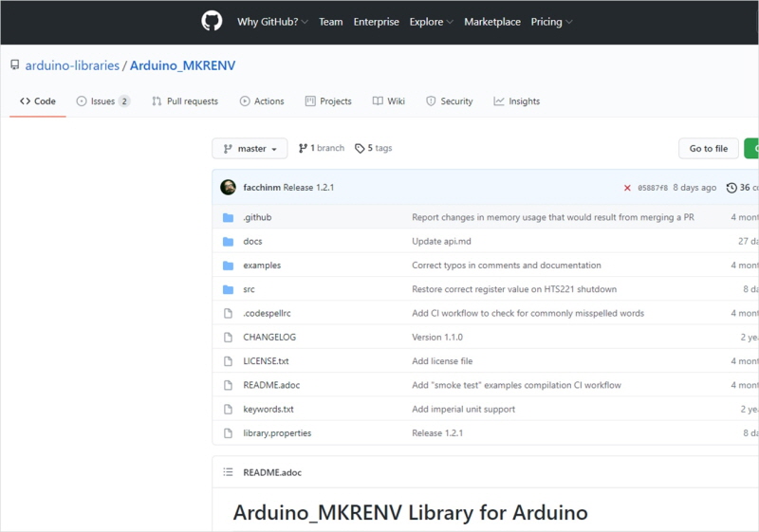Viewport: 759px width, 532px height.
Task: Click the examples folder icon
Action: click(228, 266)
